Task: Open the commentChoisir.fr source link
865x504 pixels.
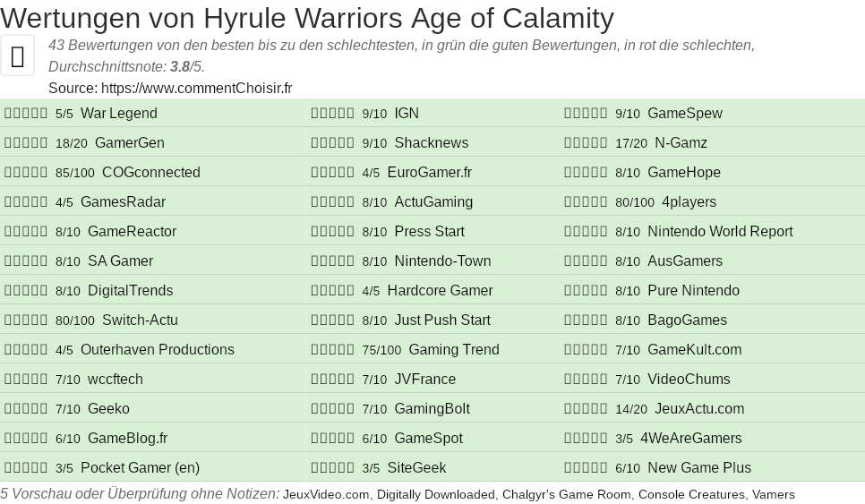Action: tap(196, 88)
